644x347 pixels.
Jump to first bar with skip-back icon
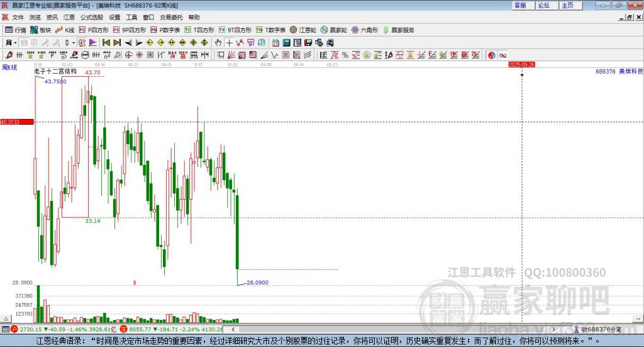[106, 43]
